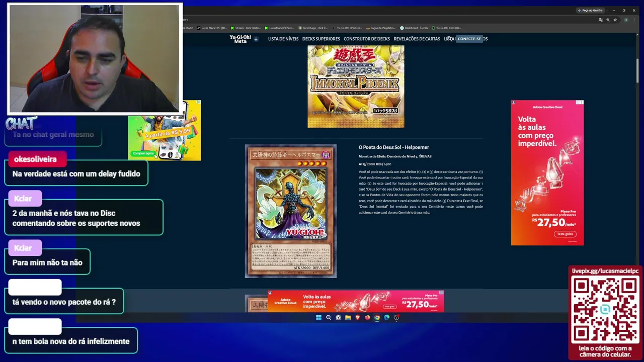Open the Revelações de Cartas menu
This screenshot has height=362, width=644.
(417, 39)
